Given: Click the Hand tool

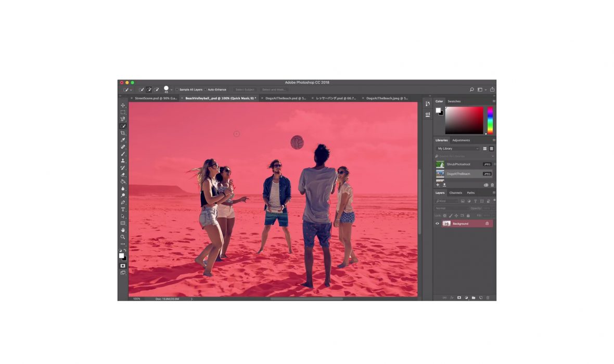Looking at the screenshot, I should click(123, 230).
